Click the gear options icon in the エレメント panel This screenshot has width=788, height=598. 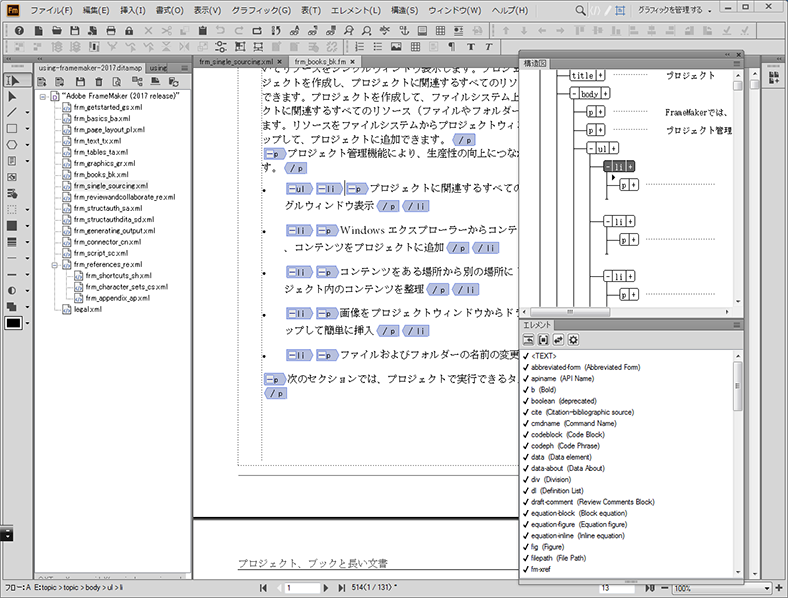573,340
